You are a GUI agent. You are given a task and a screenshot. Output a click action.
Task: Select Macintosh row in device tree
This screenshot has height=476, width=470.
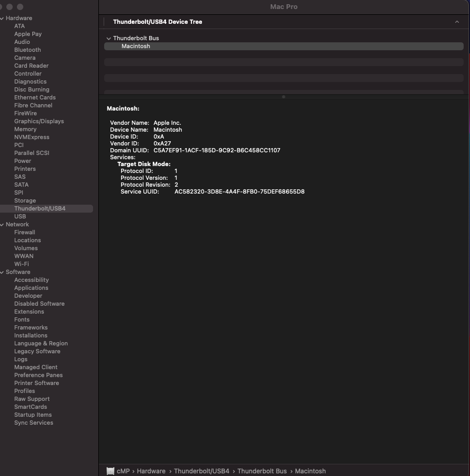pyautogui.click(x=284, y=46)
